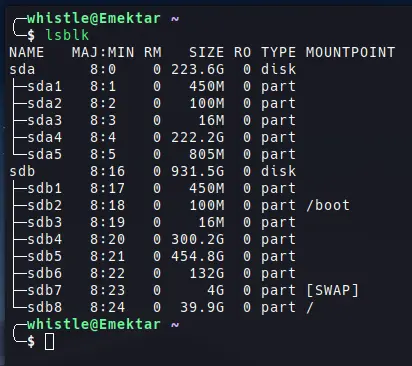
Task: Click the [SWAP] mountpoint label
Action: coord(332,290)
